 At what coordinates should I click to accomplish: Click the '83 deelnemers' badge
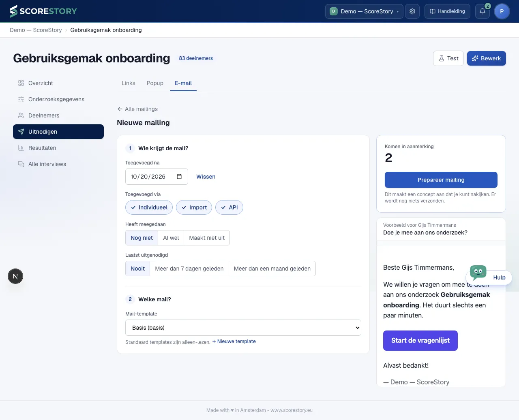point(196,58)
